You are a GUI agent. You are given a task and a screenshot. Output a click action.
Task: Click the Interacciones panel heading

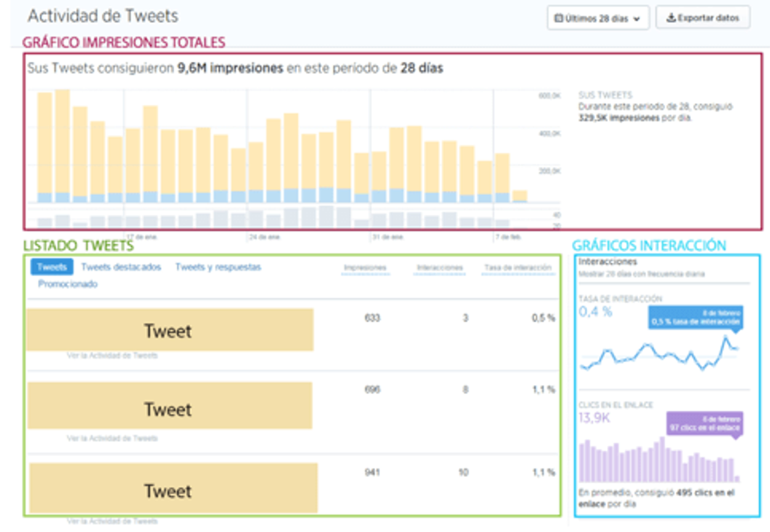coord(608,262)
